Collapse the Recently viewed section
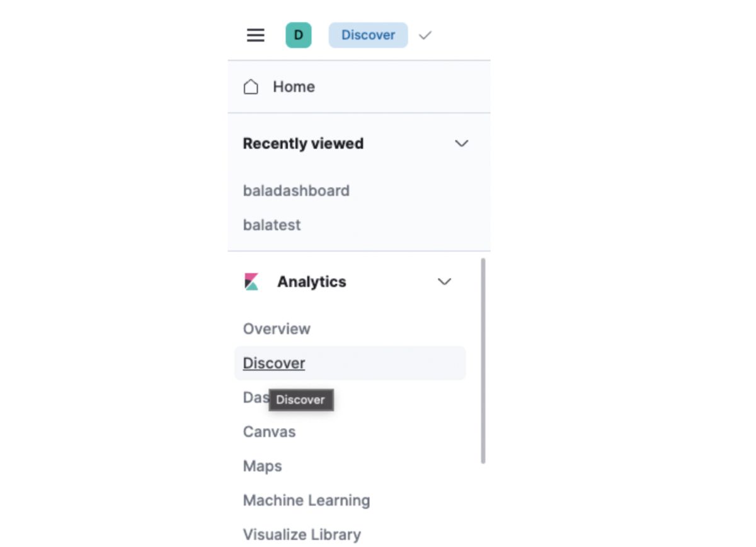This screenshot has width=756, height=547. (x=461, y=143)
